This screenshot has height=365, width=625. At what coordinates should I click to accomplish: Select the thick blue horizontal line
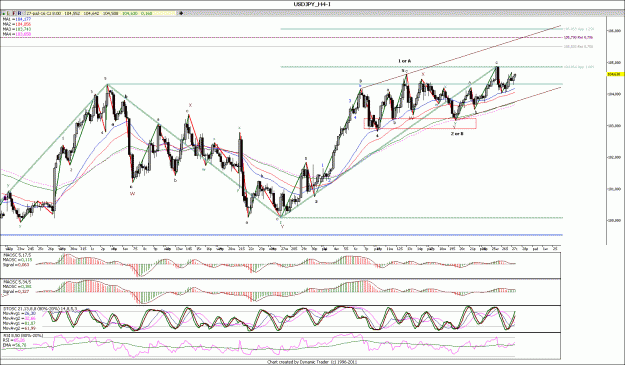pos(281,235)
